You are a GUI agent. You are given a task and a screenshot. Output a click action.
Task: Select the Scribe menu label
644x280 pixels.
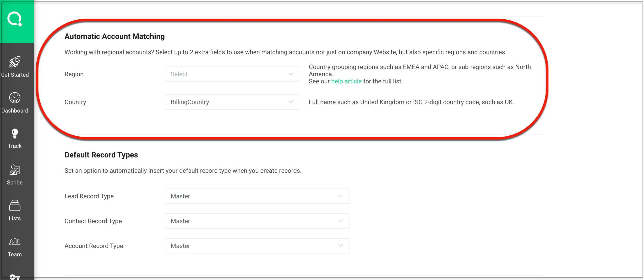click(x=15, y=183)
